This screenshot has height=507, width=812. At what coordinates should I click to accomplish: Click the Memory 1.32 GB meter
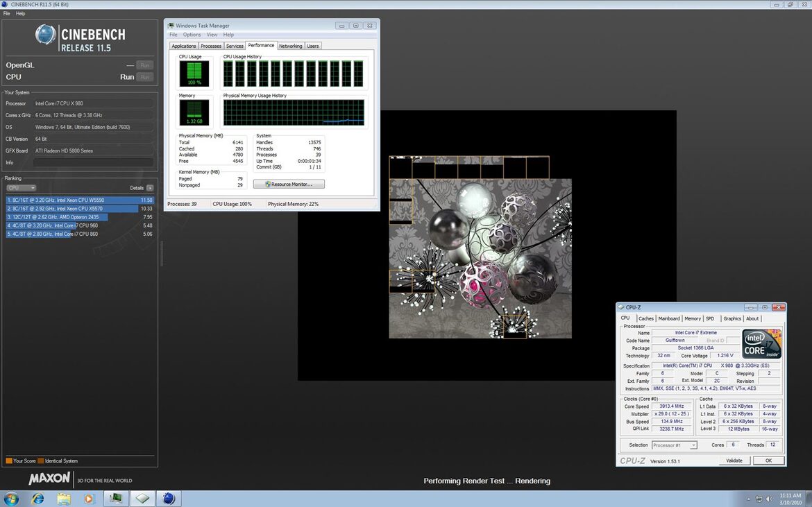[x=194, y=112]
